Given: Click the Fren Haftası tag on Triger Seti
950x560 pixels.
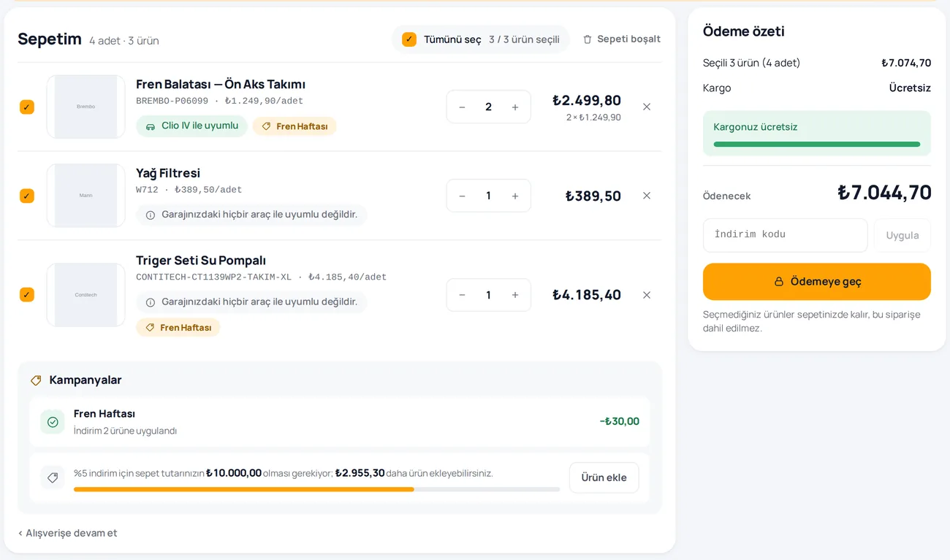Looking at the screenshot, I should point(178,328).
